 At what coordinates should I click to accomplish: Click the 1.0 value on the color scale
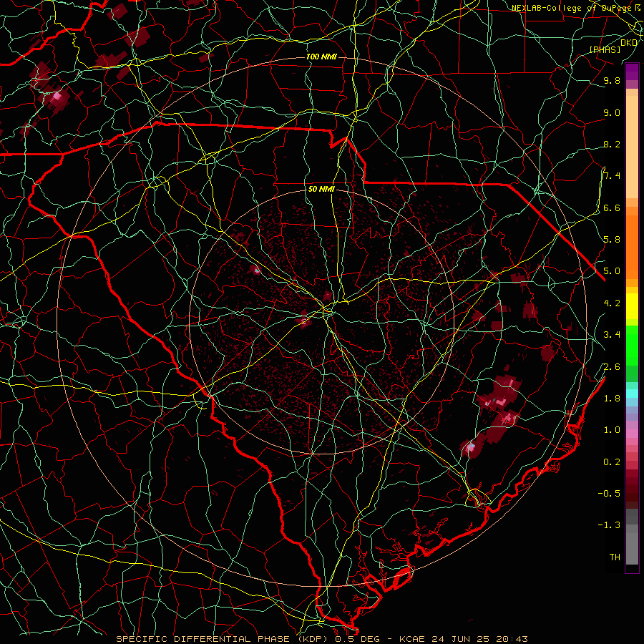[612, 430]
